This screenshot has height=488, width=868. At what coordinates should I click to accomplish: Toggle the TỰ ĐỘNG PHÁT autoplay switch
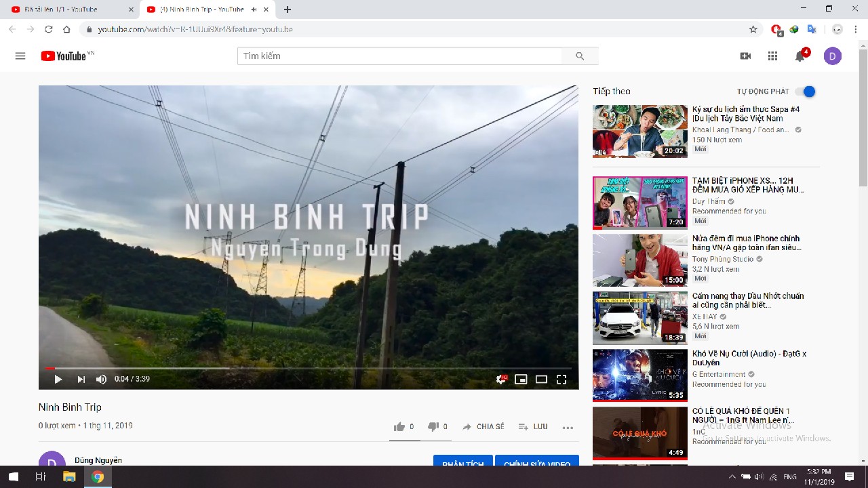point(805,91)
